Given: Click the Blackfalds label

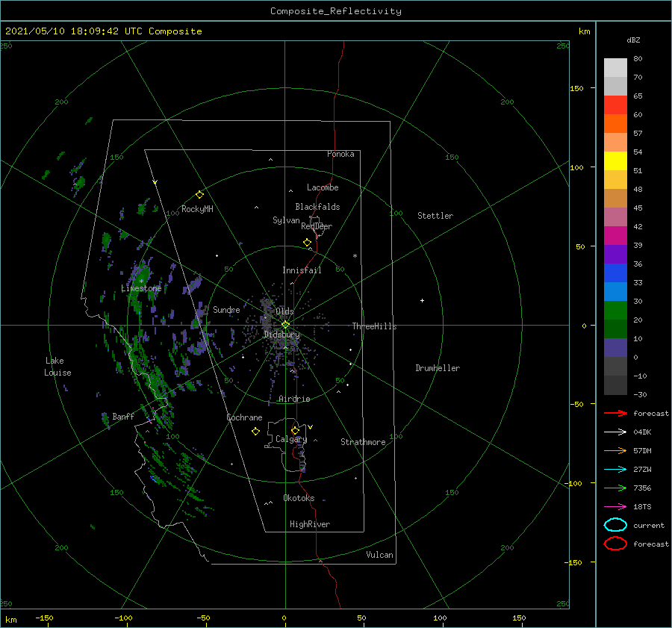Looking at the screenshot, I should point(317,207).
